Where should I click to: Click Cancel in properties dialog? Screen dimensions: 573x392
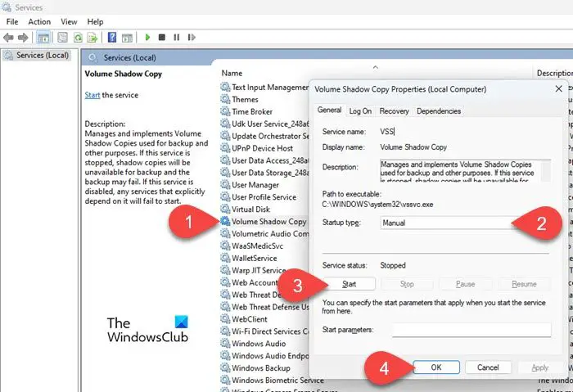tap(488, 367)
